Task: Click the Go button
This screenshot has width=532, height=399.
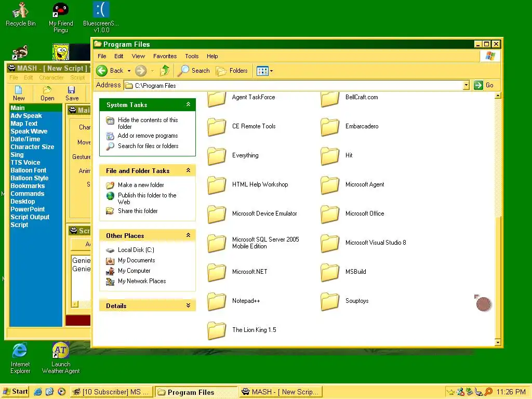Action: point(484,85)
